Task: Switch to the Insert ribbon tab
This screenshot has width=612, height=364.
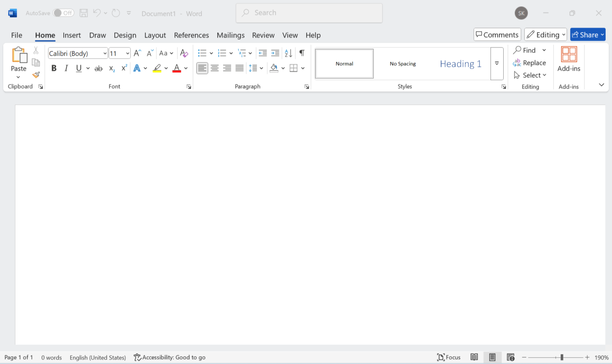Action: [72, 35]
